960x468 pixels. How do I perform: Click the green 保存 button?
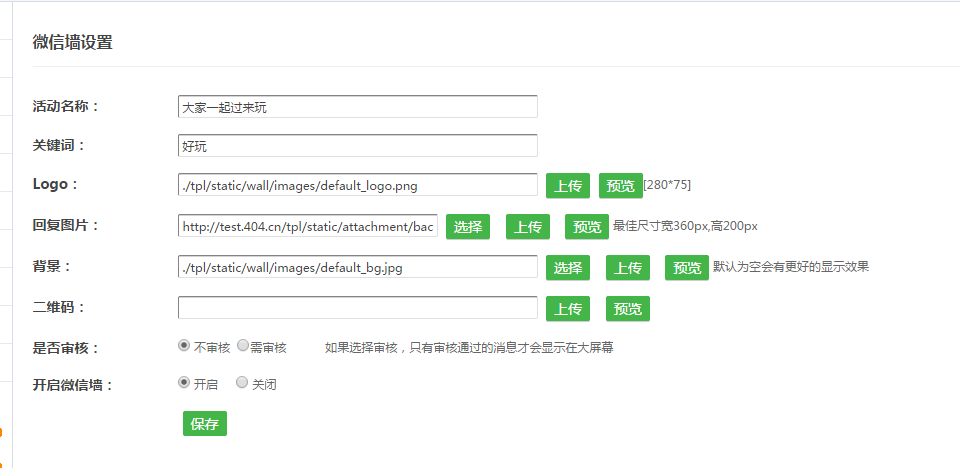click(x=205, y=423)
